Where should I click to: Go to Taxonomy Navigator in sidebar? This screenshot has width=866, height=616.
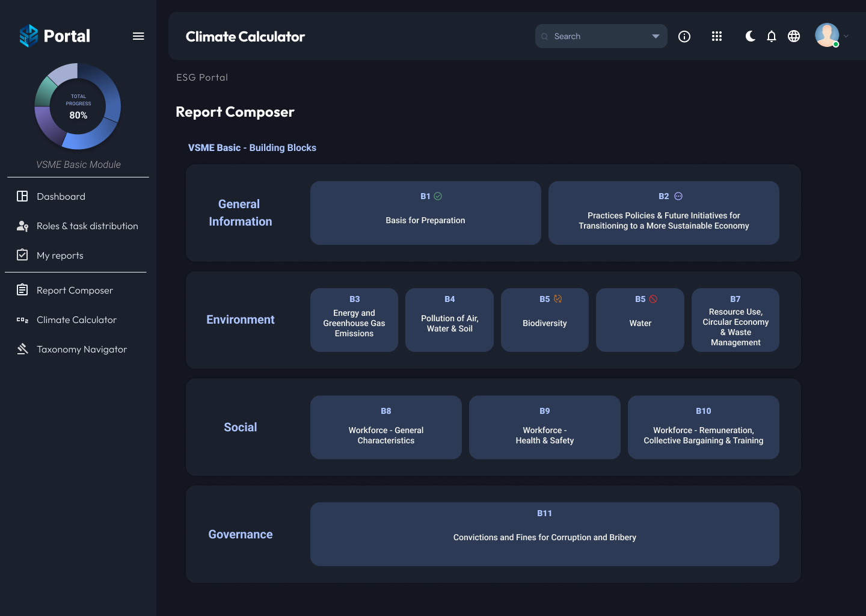[x=81, y=350]
